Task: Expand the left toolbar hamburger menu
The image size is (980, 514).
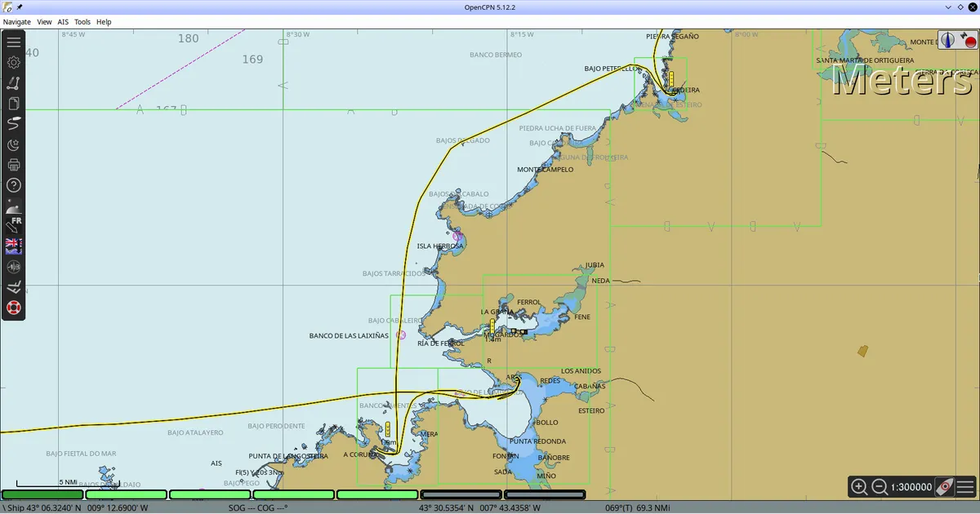Action: (14, 42)
